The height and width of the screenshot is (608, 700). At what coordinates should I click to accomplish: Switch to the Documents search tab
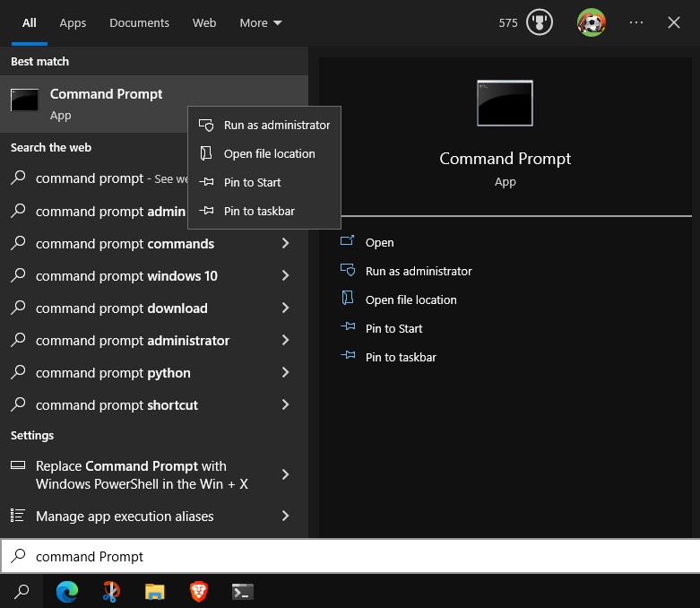139,22
